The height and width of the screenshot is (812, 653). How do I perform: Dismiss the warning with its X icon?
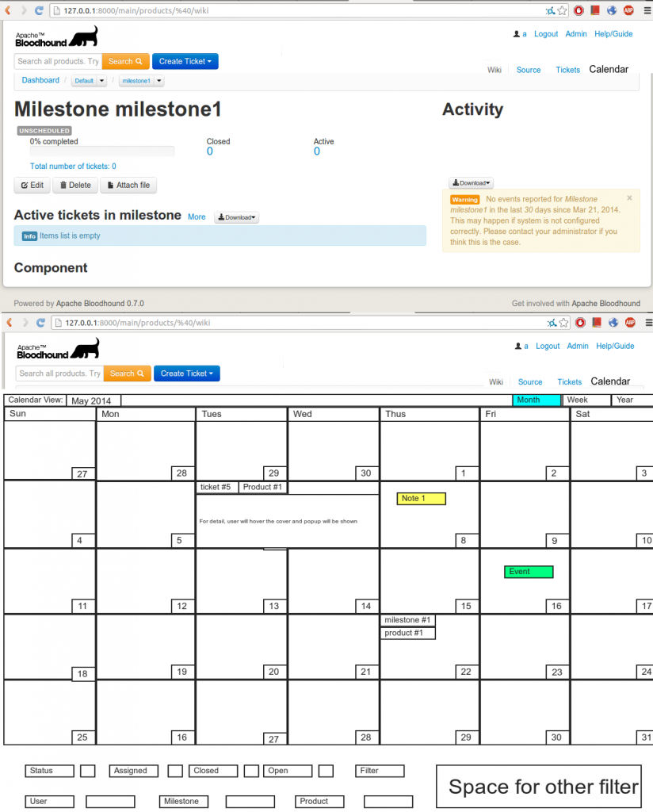point(629,198)
